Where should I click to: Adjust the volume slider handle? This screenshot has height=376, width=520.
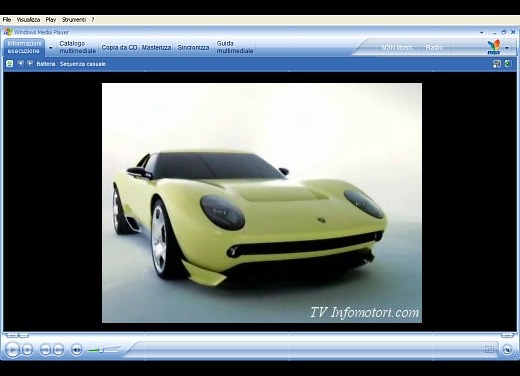tap(101, 350)
